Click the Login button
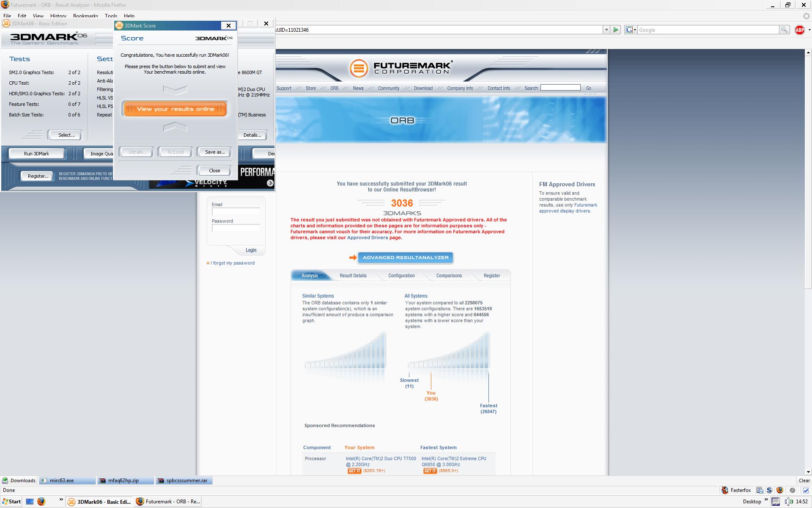The height and width of the screenshot is (508, 812). click(x=251, y=250)
